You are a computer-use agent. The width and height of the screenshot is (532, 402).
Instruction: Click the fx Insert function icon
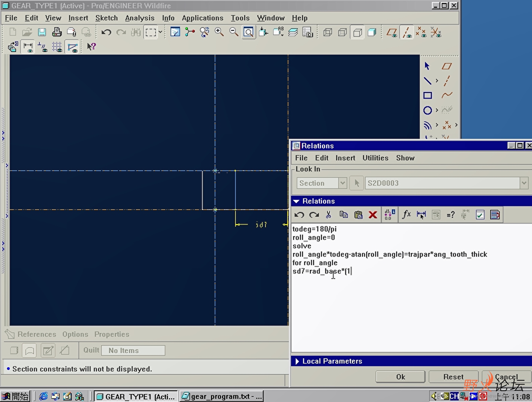pos(406,214)
